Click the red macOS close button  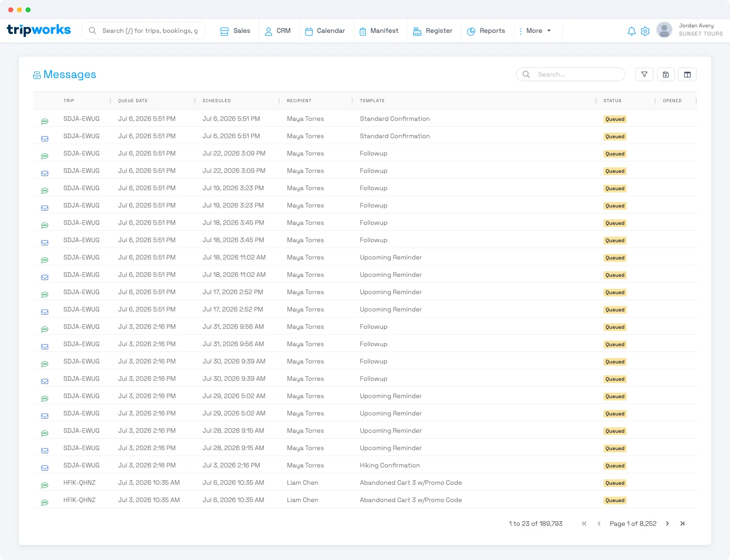pyautogui.click(x=10, y=10)
